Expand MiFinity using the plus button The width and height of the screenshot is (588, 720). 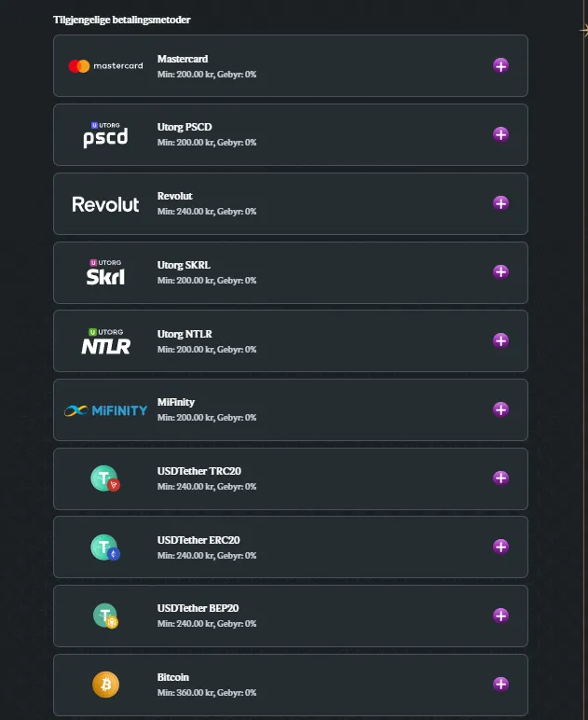click(500, 409)
